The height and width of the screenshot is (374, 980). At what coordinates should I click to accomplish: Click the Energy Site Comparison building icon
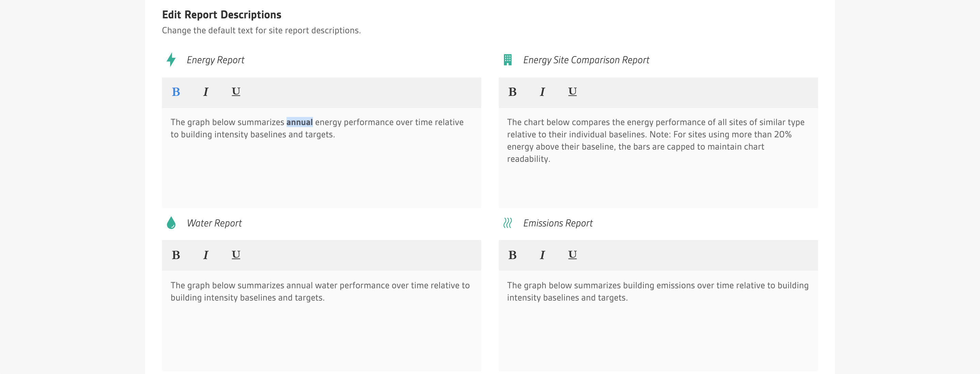[x=507, y=60]
